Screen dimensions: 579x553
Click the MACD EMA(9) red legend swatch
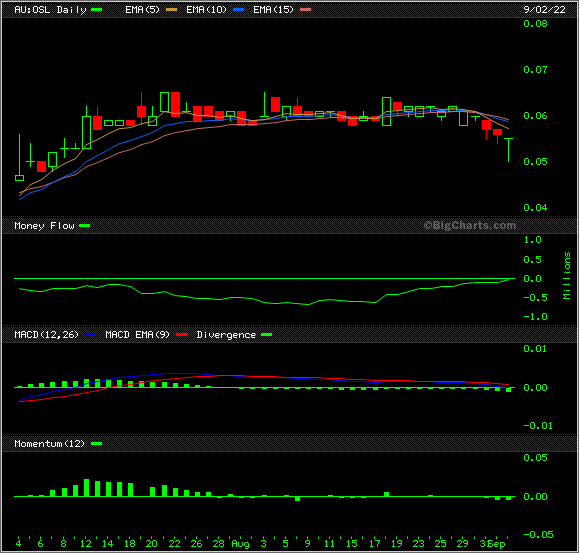point(182,334)
